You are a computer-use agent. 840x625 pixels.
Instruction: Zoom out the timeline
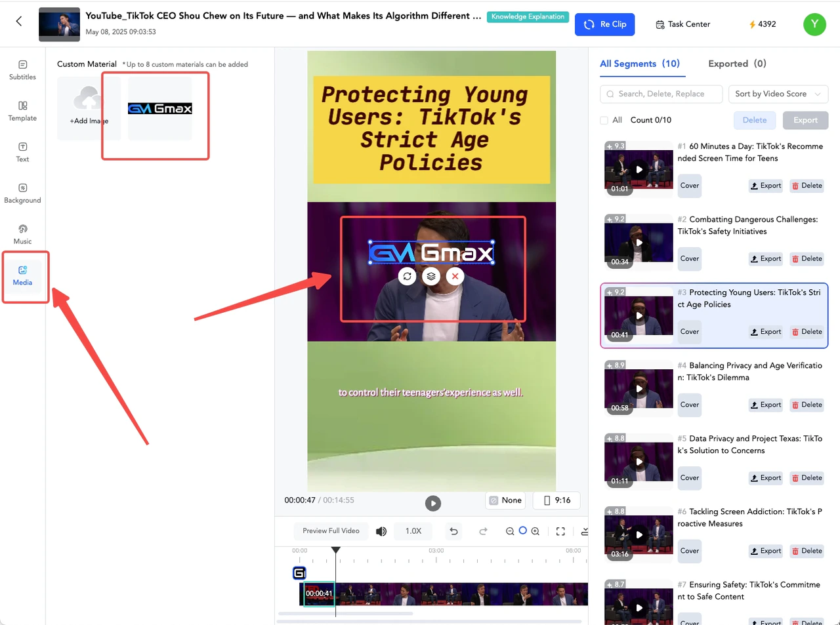coord(510,531)
